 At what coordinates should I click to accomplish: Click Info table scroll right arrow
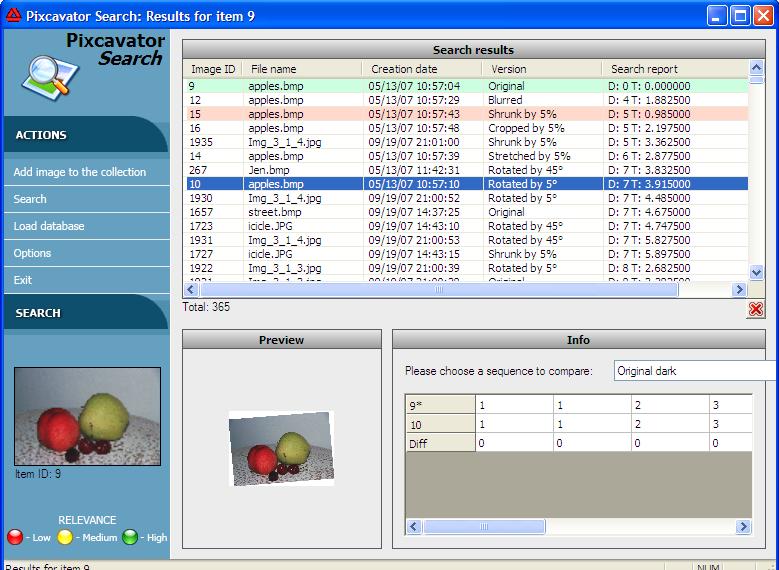743,526
